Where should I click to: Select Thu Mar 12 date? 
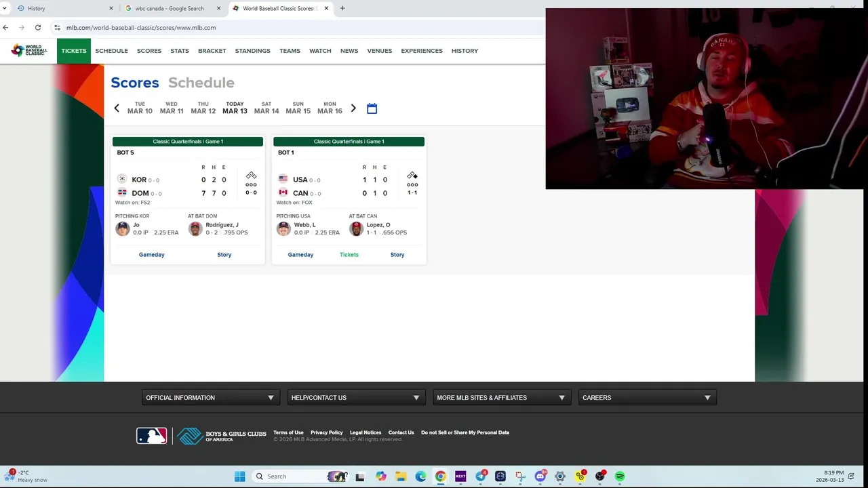(203, 108)
